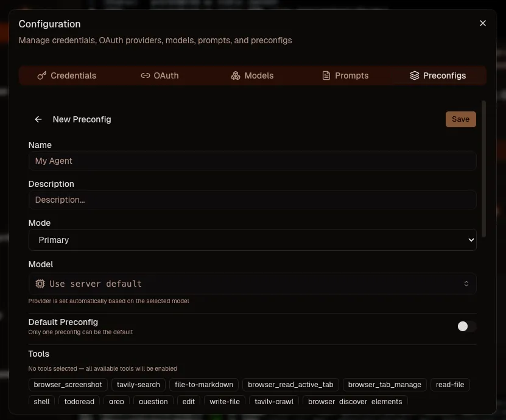The width and height of the screenshot is (506, 420).
Task: Select the question tool chip
Action: 153,401
